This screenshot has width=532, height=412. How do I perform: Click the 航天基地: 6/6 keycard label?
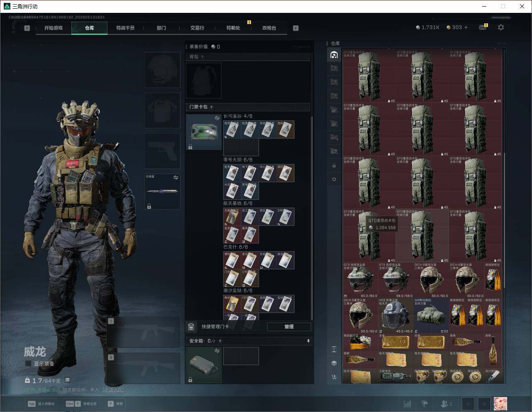point(238,204)
